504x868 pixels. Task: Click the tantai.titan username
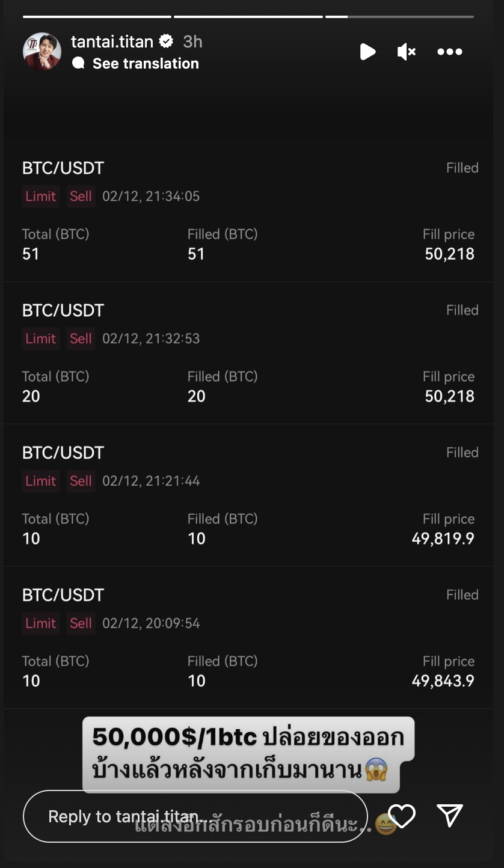pos(112,41)
